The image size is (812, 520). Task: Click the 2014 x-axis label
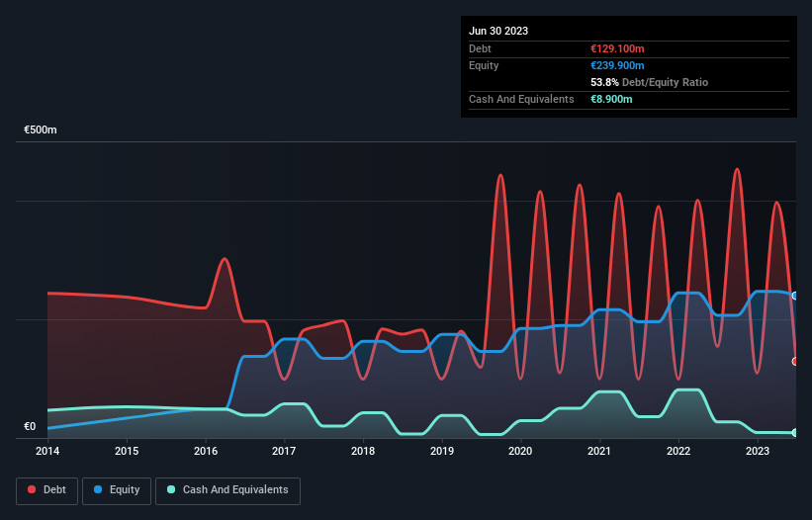click(x=47, y=451)
